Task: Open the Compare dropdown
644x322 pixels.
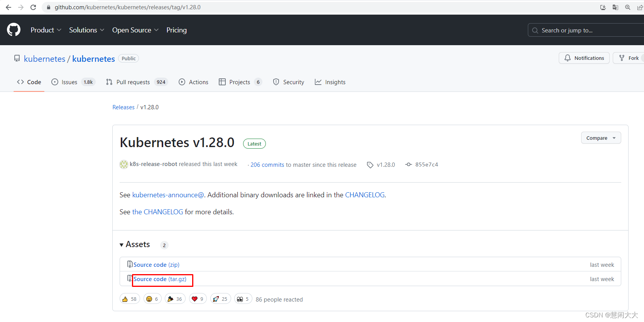Action: [x=601, y=138]
